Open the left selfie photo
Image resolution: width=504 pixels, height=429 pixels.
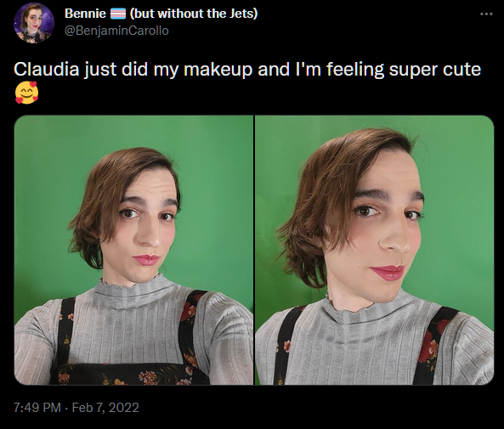[x=133, y=250]
